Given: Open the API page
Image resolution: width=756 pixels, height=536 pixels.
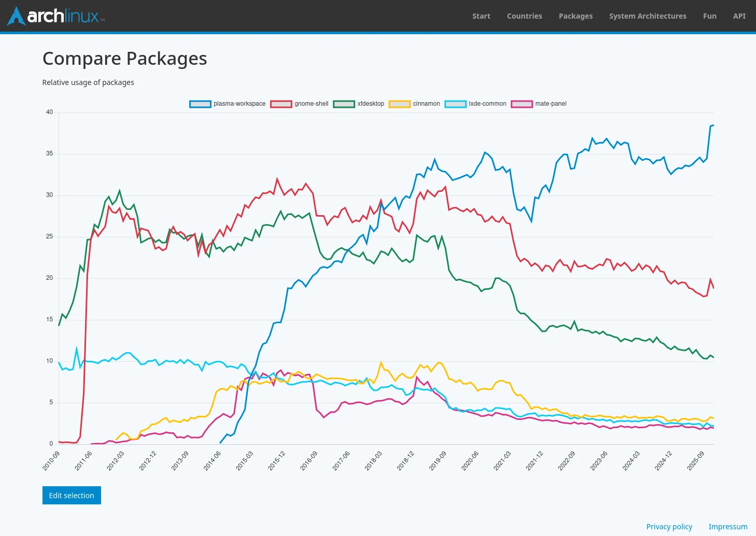Looking at the screenshot, I should (739, 16).
